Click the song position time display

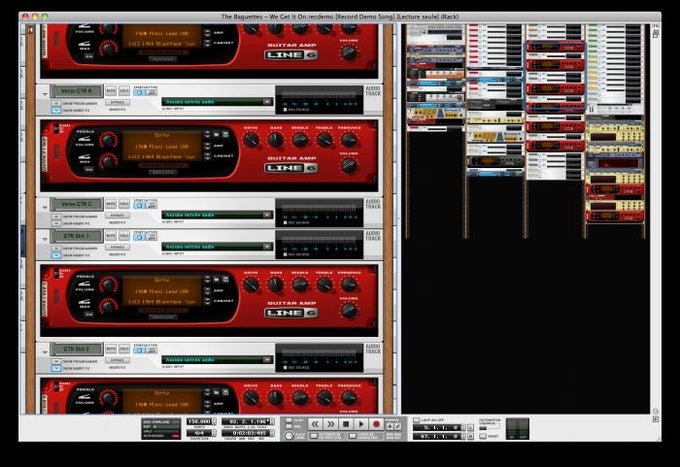click(x=246, y=433)
